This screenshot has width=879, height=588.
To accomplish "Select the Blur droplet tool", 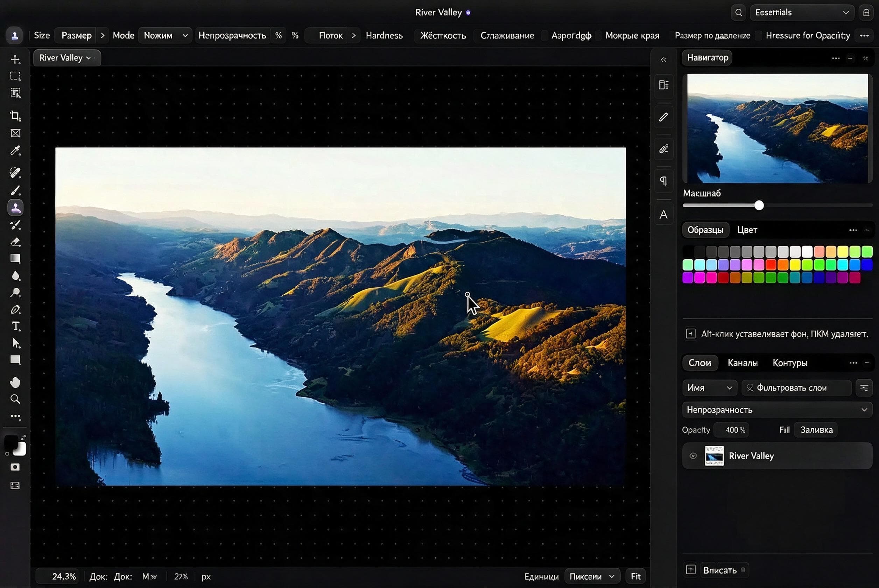I will pyautogui.click(x=15, y=276).
